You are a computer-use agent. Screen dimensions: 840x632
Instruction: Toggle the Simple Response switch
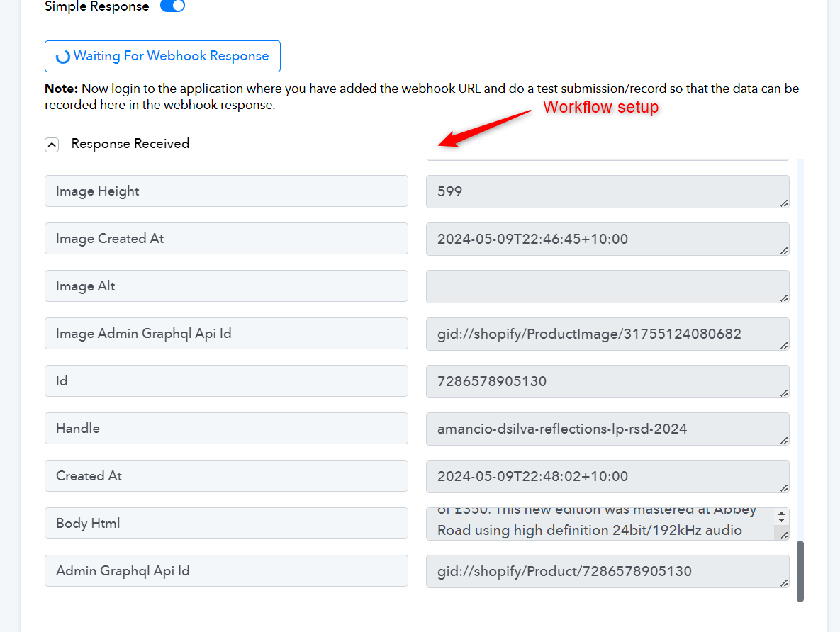click(x=172, y=6)
